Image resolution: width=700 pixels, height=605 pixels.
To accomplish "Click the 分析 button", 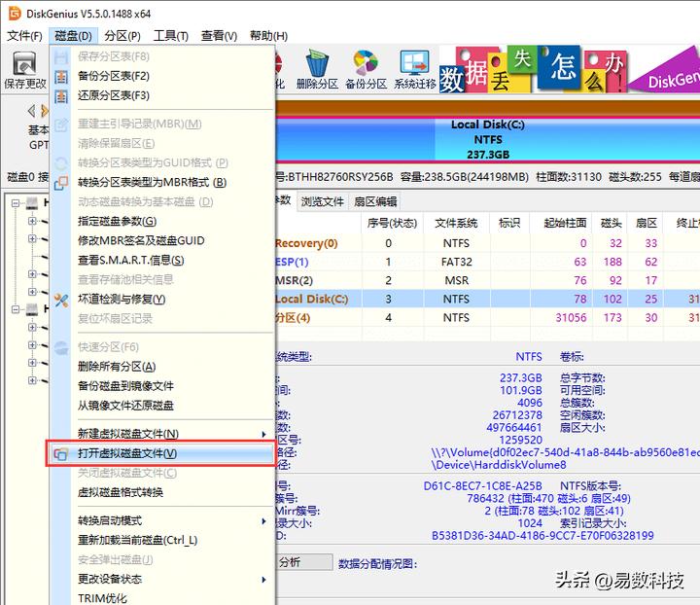I will pos(304,562).
